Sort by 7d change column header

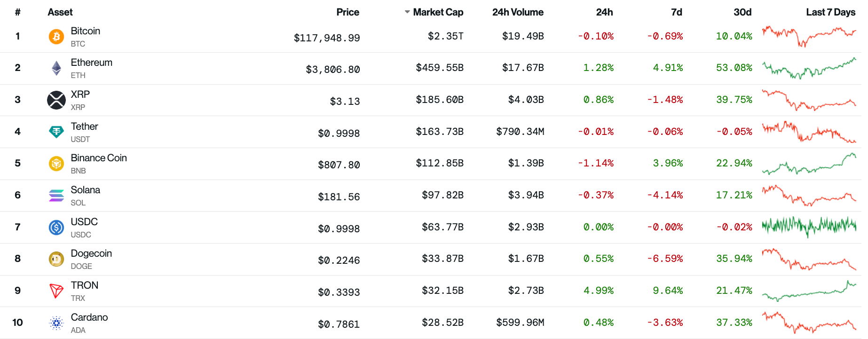coord(676,12)
